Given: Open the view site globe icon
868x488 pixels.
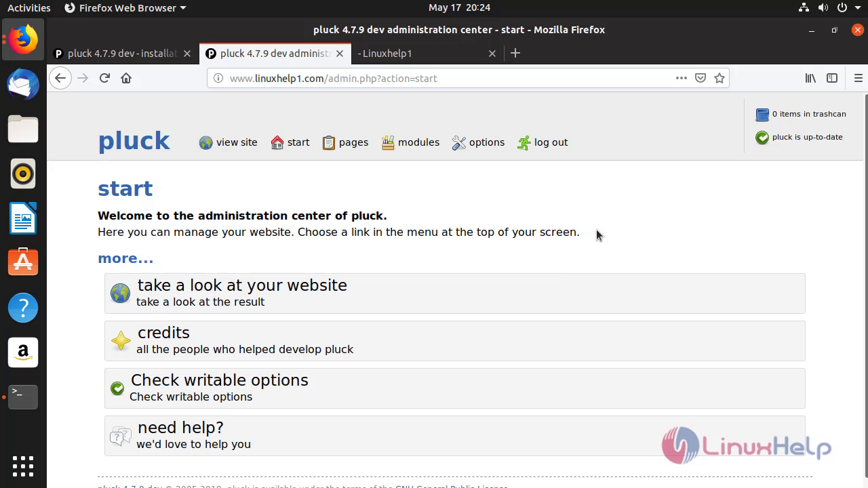Looking at the screenshot, I should (x=205, y=143).
